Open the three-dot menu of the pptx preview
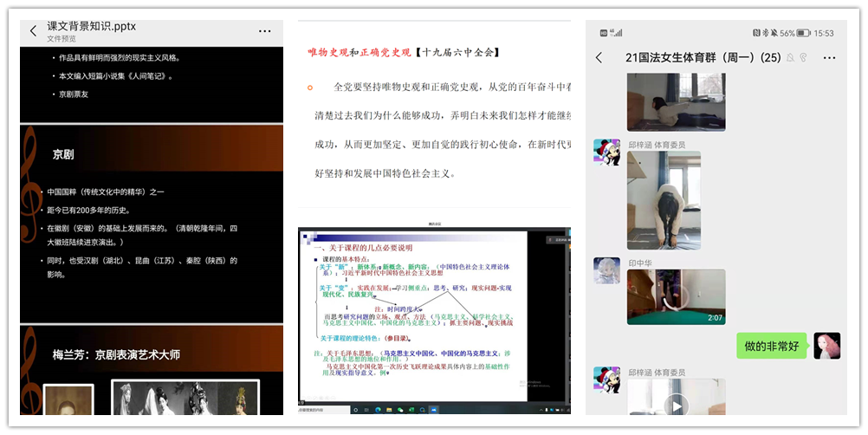The image size is (868, 435). coord(265,31)
